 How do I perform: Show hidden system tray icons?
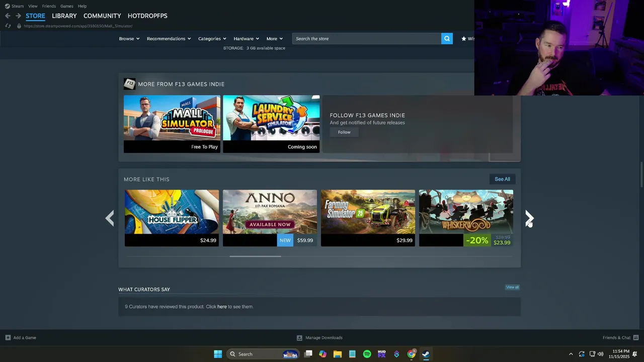(571, 354)
